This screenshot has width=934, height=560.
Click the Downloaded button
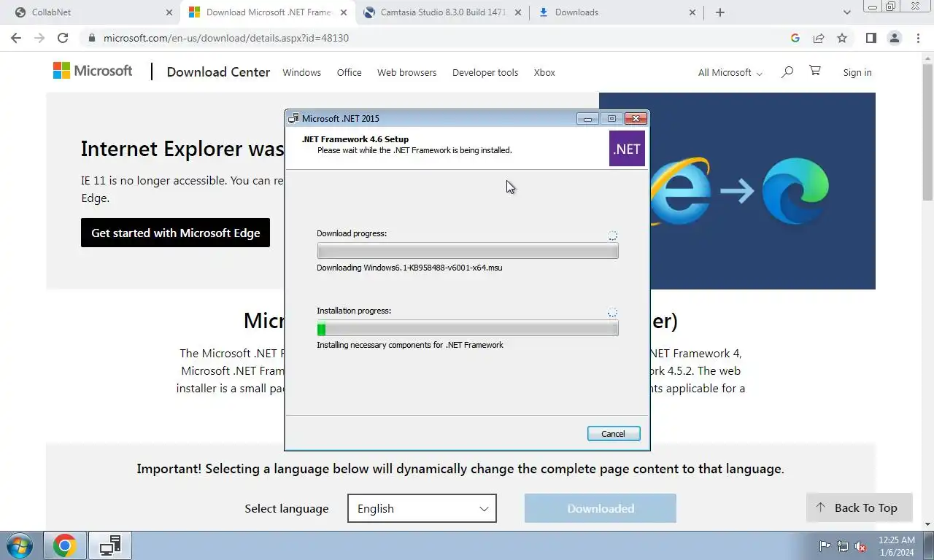point(600,508)
